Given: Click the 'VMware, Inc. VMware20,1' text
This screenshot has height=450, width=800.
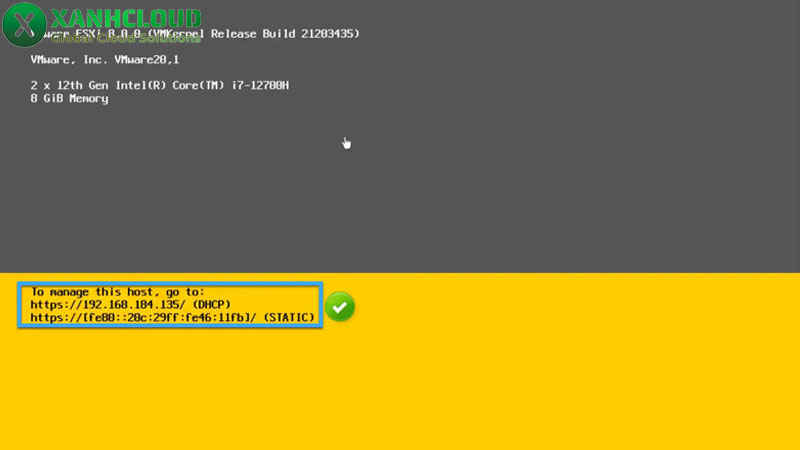Looking at the screenshot, I should (x=105, y=60).
